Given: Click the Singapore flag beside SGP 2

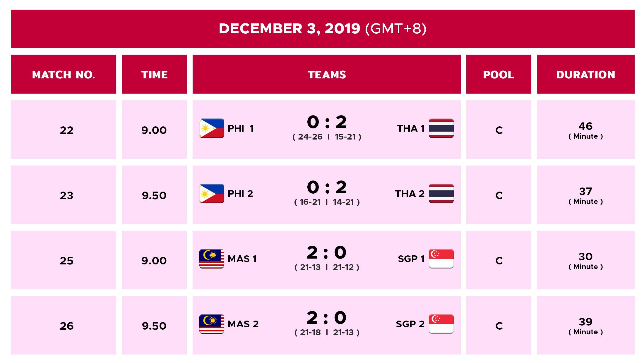Looking at the screenshot, I should tap(441, 324).
